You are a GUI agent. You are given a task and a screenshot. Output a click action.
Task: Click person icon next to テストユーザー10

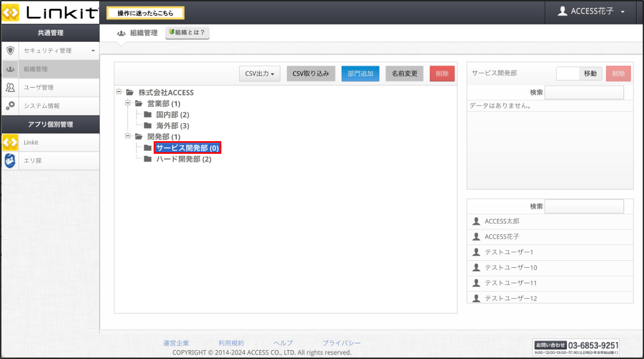pyautogui.click(x=476, y=267)
